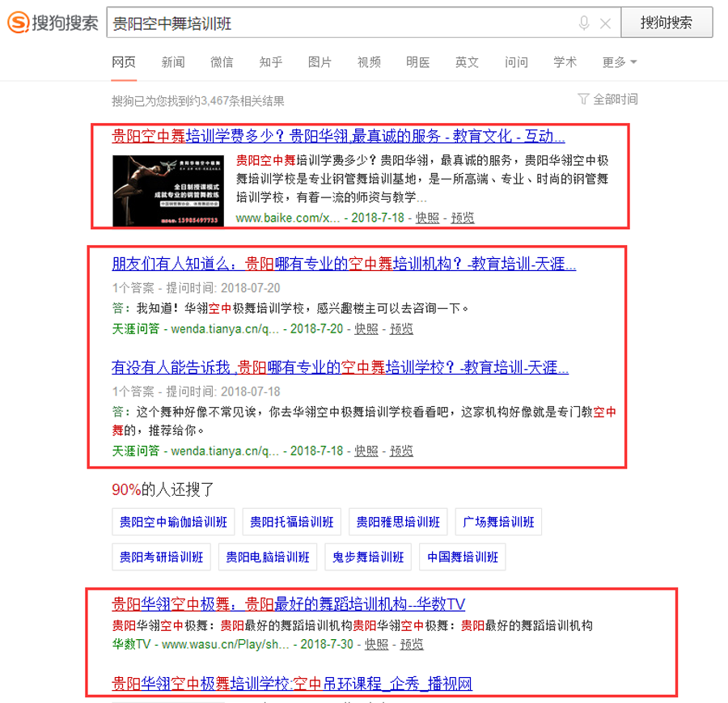
Task: Open result 有没有人能告诉我 培训学校
Action: point(340,367)
